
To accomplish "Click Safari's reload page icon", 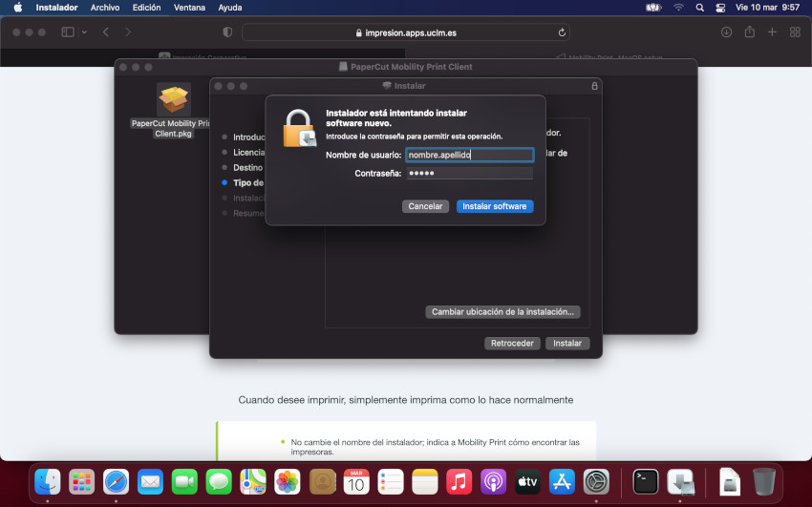I will pyautogui.click(x=562, y=32).
